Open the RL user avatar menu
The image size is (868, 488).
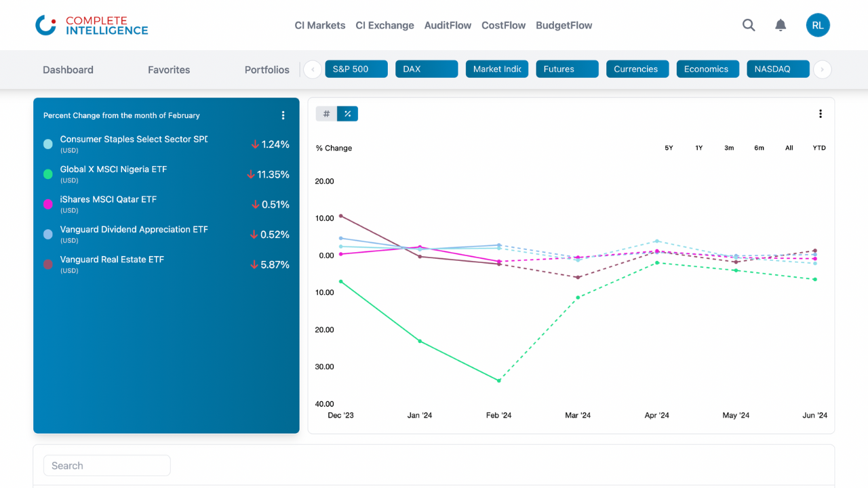pos(818,25)
